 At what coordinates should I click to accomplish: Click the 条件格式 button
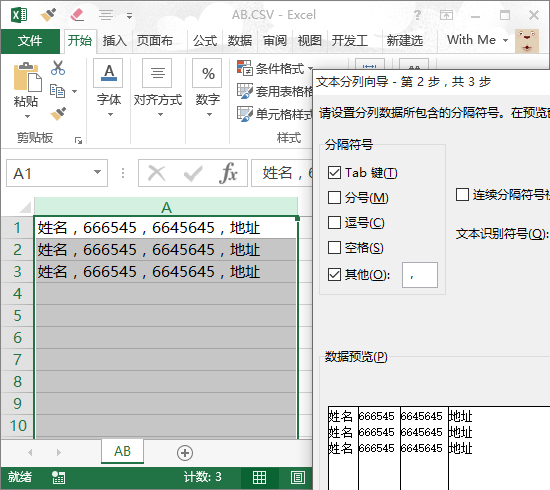coord(275,68)
